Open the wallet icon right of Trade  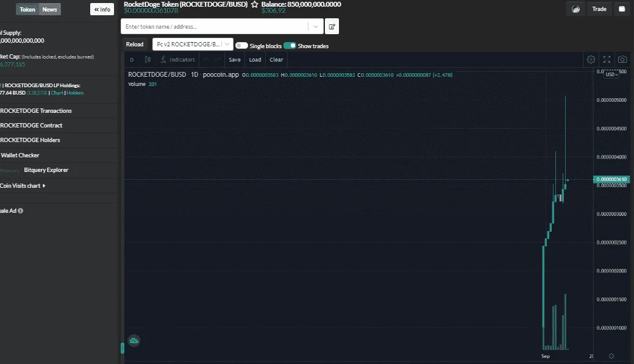pyautogui.click(x=622, y=9)
